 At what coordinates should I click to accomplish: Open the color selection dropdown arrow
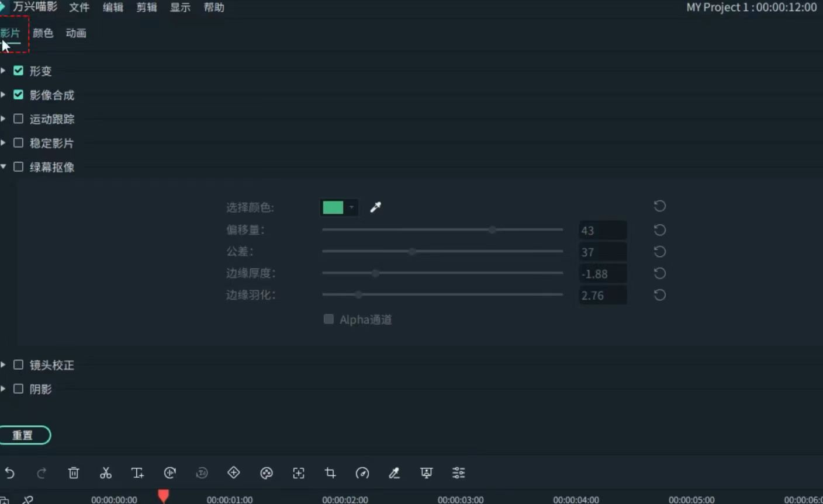351,207
